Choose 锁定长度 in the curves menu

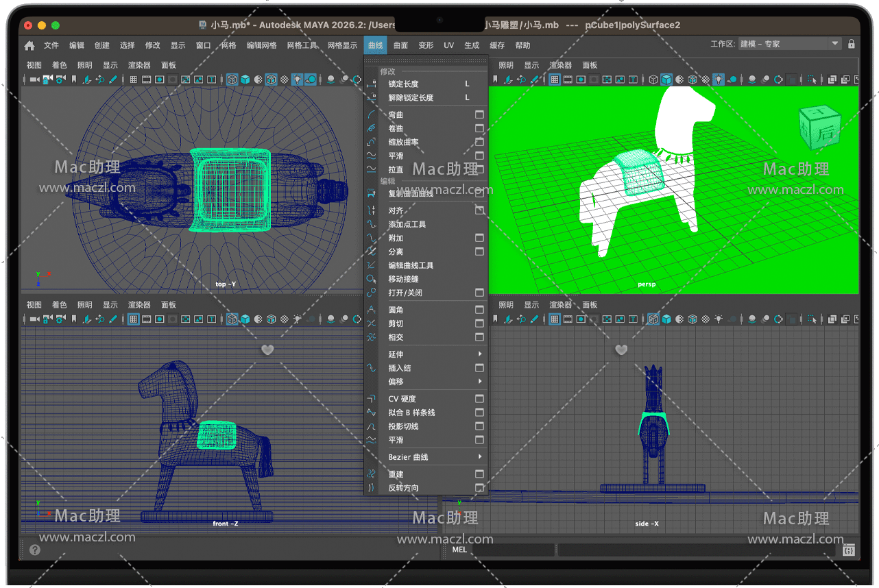403,84
